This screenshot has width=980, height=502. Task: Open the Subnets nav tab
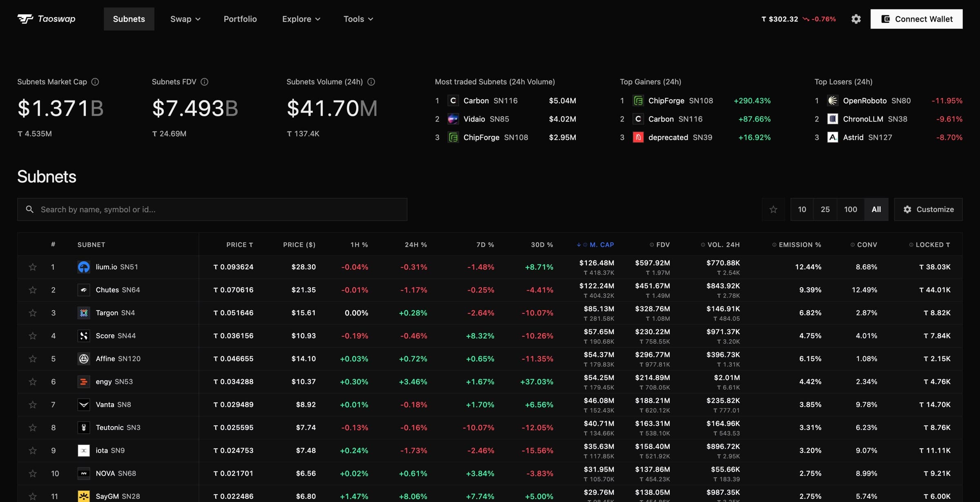click(129, 19)
